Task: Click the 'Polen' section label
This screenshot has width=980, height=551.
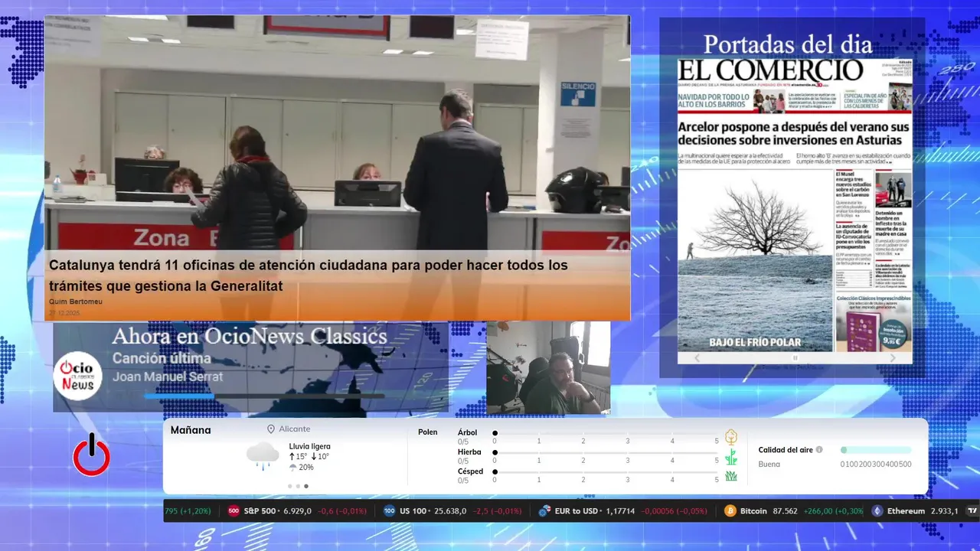Action: coord(428,432)
